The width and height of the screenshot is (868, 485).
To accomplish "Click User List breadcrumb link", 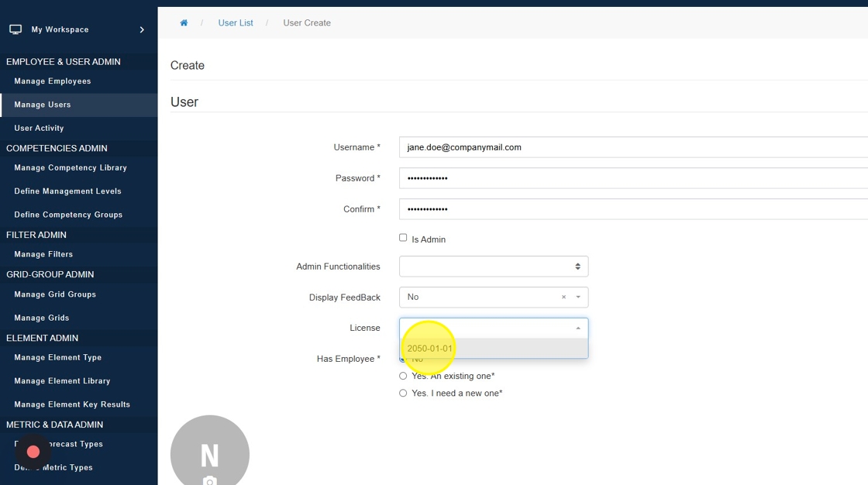I will point(236,23).
